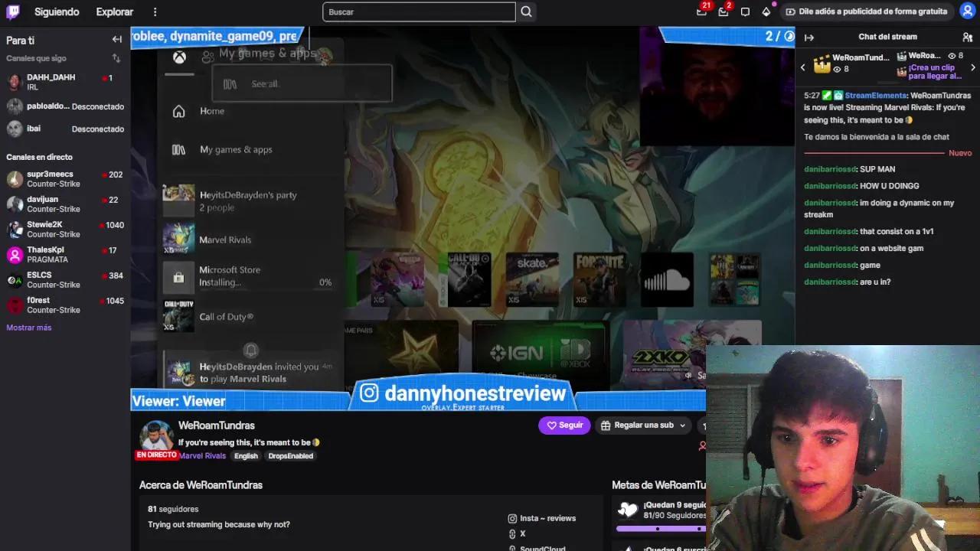Expand the Regalar una sub dropdown arrow
Image resolution: width=980 pixels, height=551 pixels.
click(x=682, y=425)
